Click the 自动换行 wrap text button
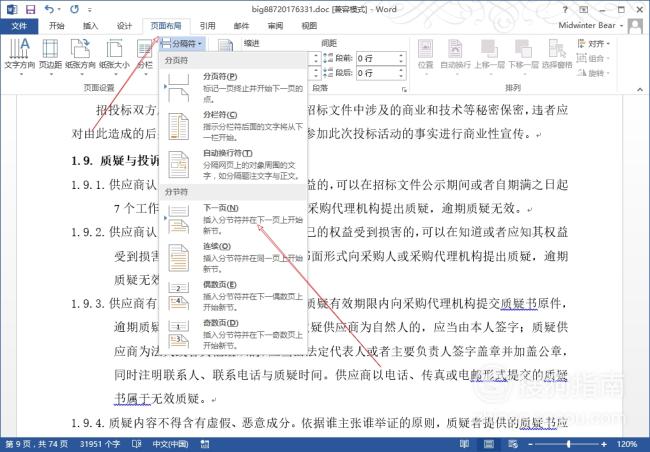The width and height of the screenshot is (650, 452). pos(455,57)
